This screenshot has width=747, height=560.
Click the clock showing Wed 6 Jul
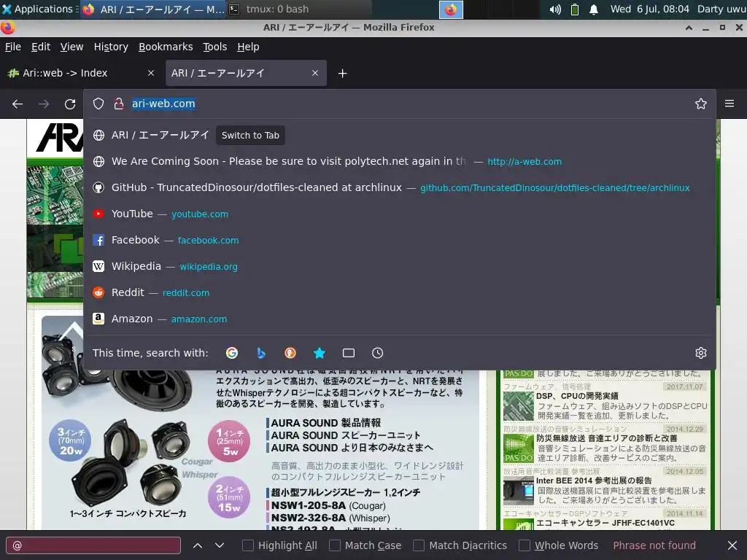649,9
